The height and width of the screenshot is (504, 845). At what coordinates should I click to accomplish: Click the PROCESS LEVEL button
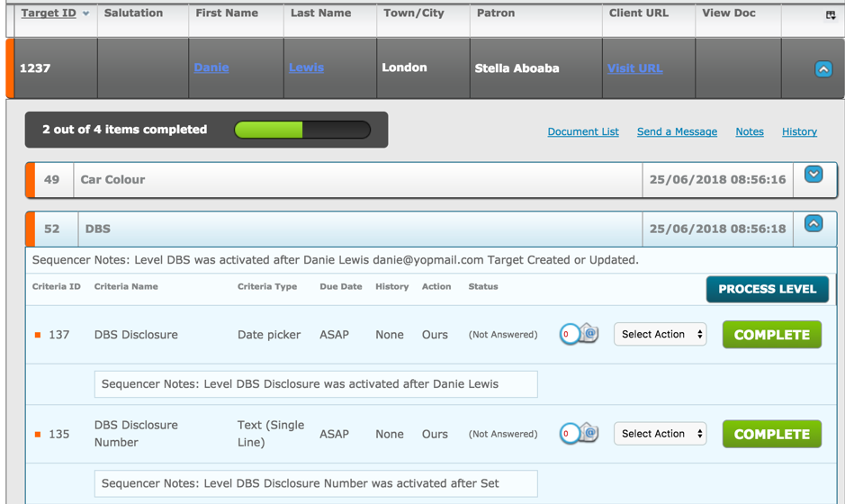pos(768,289)
